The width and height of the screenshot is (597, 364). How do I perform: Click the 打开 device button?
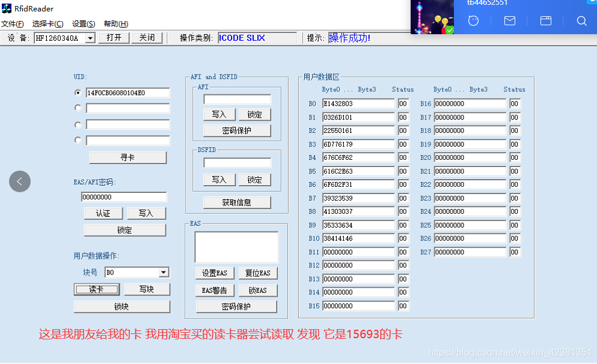pyautogui.click(x=114, y=38)
